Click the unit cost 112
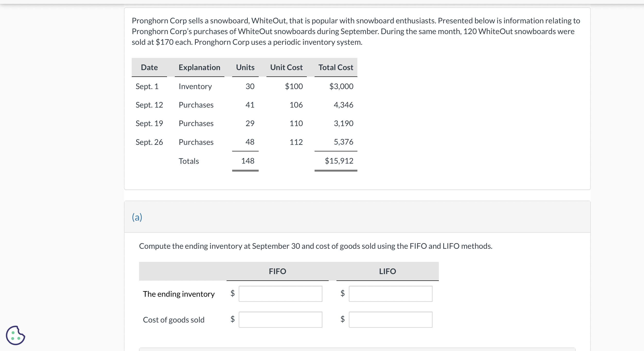 pyautogui.click(x=296, y=142)
